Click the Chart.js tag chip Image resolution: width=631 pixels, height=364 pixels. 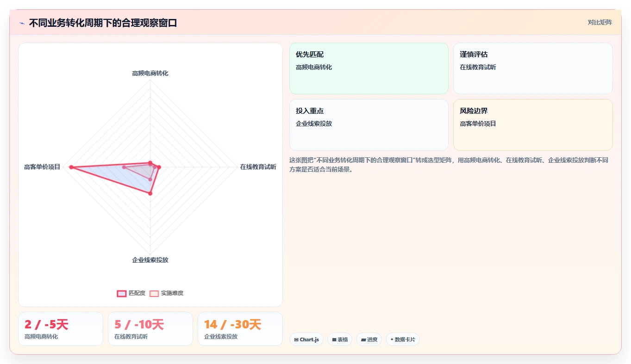pyautogui.click(x=306, y=339)
